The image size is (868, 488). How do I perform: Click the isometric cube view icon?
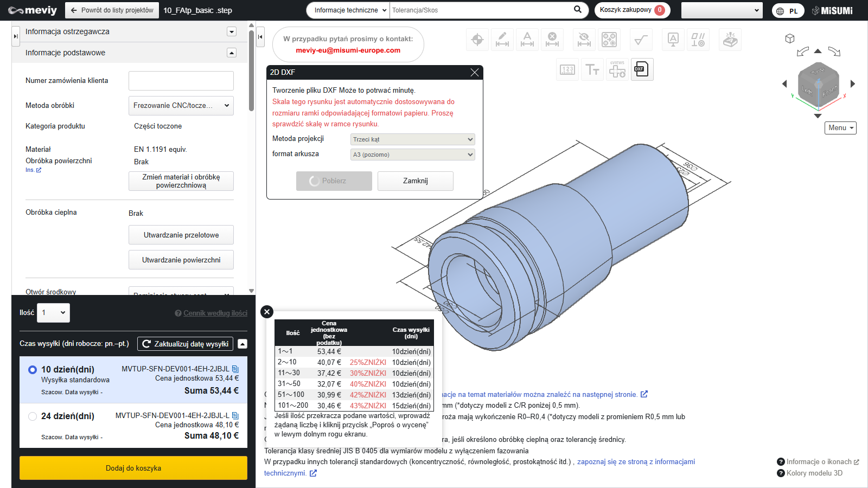pyautogui.click(x=790, y=38)
